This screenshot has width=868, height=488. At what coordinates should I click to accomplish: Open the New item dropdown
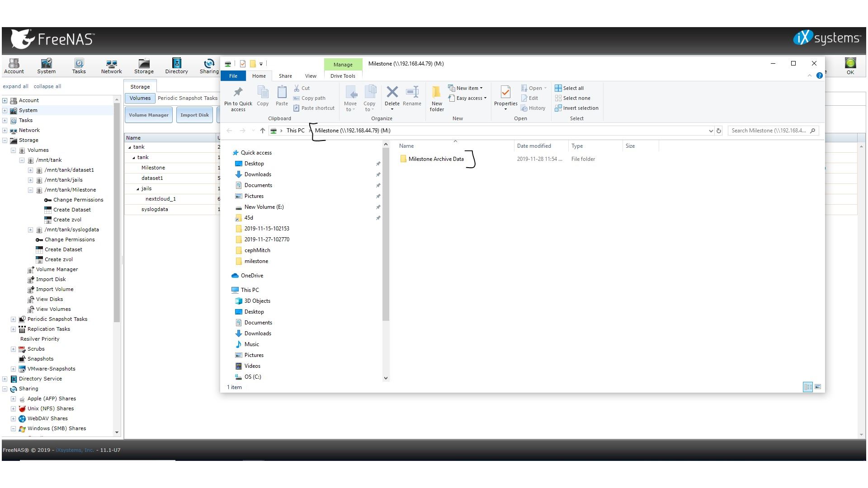click(x=465, y=88)
